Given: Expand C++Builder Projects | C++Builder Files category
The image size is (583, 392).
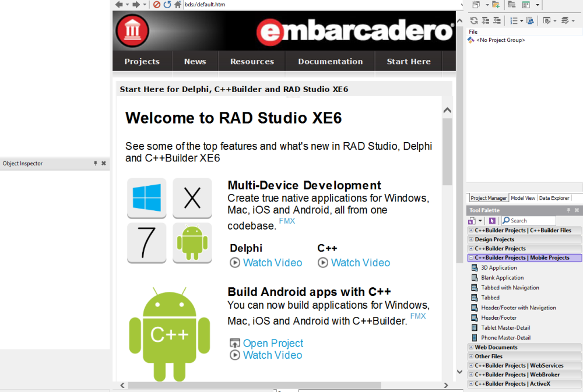Looking at the screenshot, I should [470, 231].
